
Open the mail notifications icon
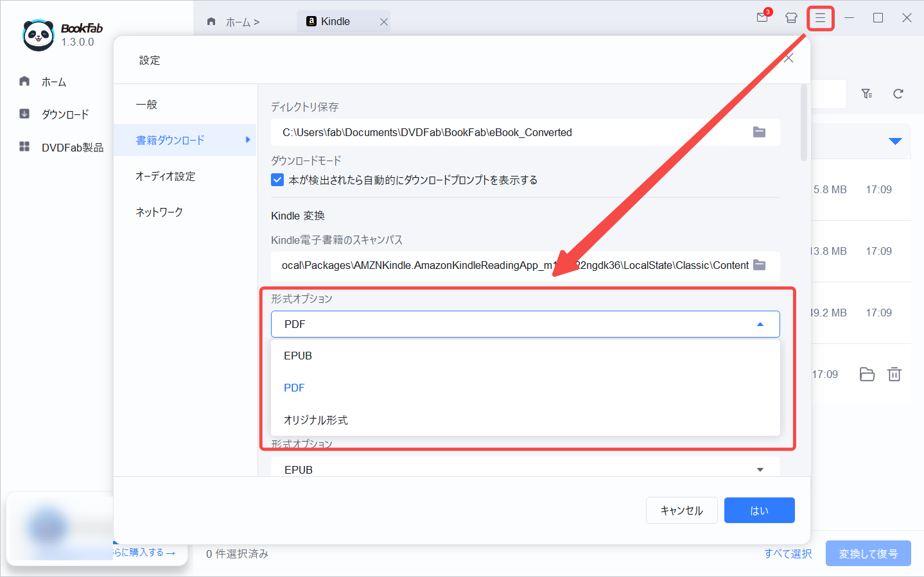click(763, 17)
